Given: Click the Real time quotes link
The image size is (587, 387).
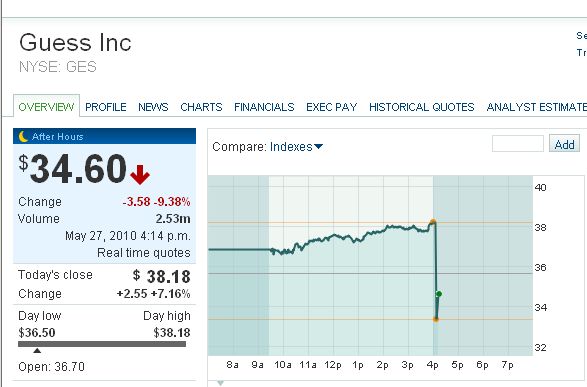Looking at the screenshot, I should pyautogui.click(x=144, y=253).
